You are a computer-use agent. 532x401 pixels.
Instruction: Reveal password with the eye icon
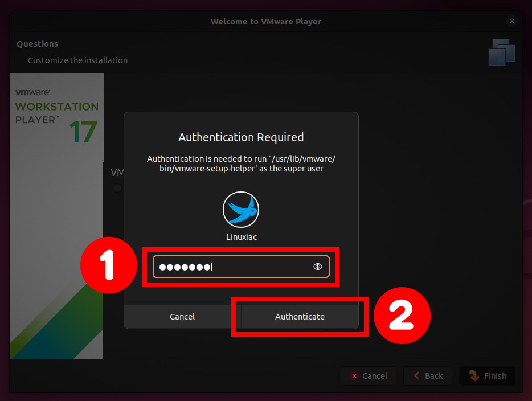(x=318, y=267)
